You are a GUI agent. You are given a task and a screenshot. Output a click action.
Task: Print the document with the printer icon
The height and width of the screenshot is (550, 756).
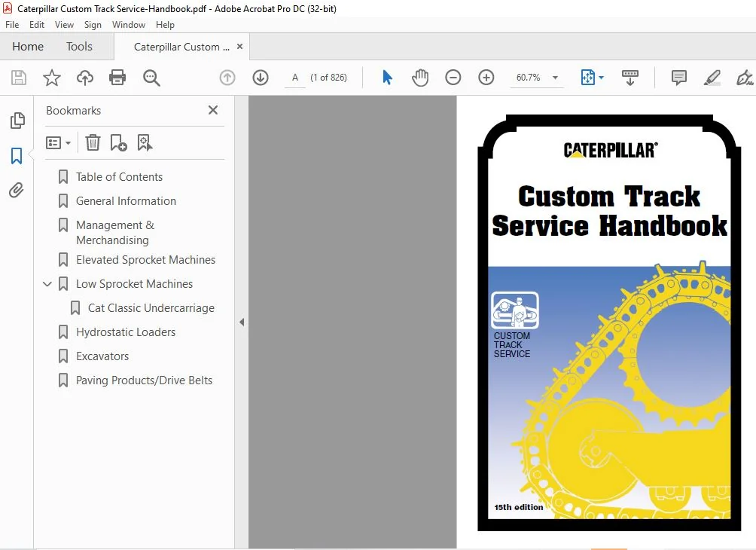(117, 78)
